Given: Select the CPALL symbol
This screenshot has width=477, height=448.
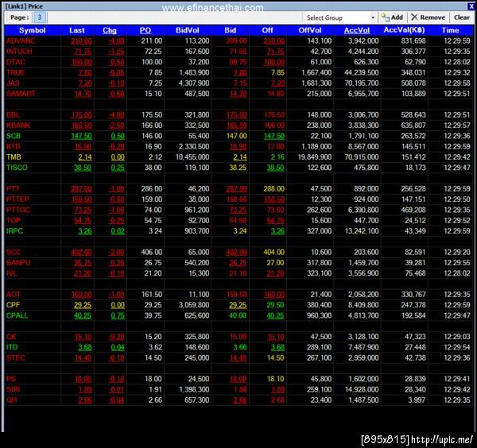Looking at the screenshot, I should pyautogui.click(x=17, y=315).
